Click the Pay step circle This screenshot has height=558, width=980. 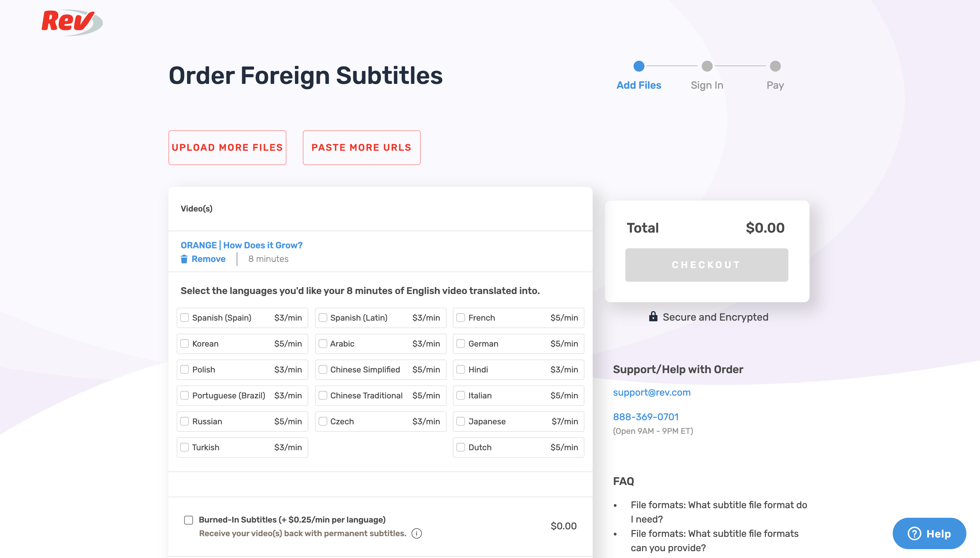[775, 66]
